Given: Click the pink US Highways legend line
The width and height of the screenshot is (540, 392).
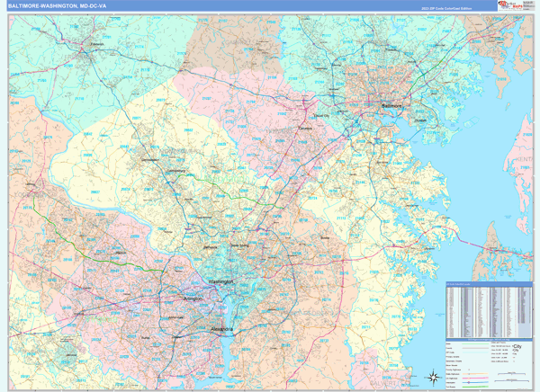Looking at the screenshot, I should (x=477, y=378).
